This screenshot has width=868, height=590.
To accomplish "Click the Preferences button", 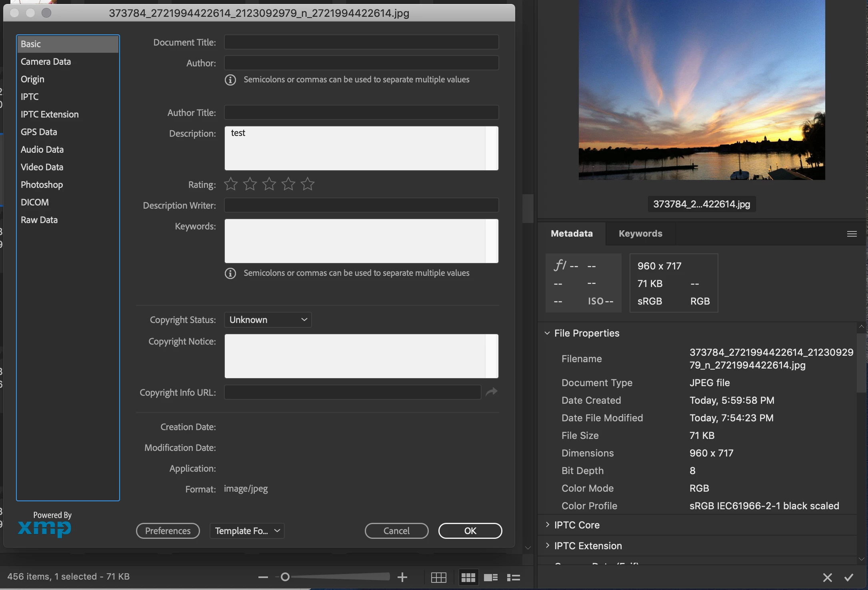I will [168, 531].
